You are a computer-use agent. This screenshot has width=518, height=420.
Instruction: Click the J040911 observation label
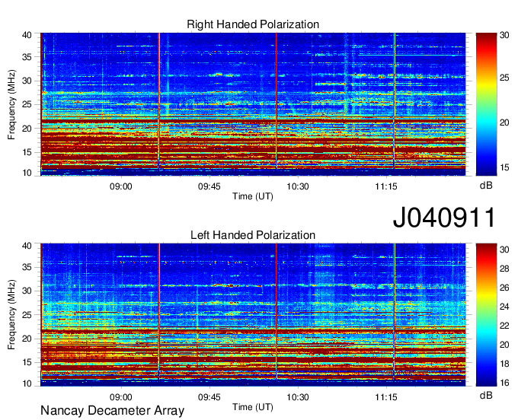[444, 218]
